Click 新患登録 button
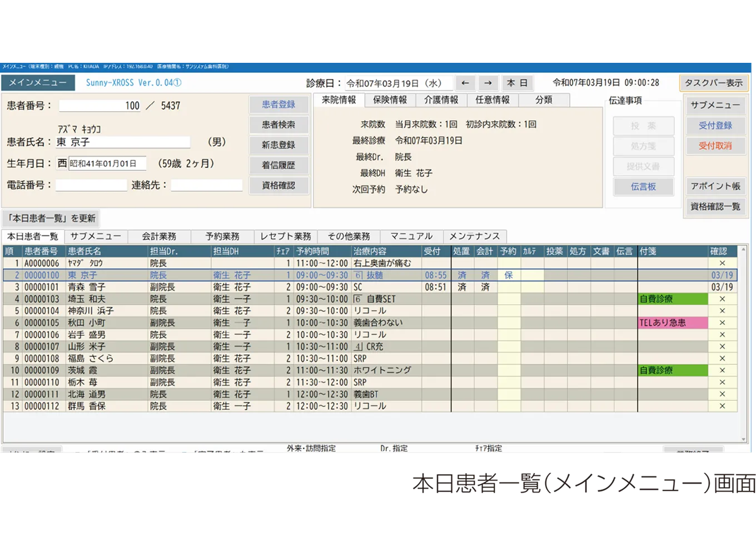 [278, 145]
